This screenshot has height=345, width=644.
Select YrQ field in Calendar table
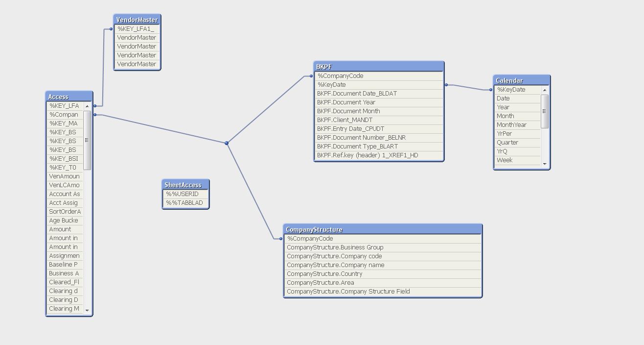518,151
